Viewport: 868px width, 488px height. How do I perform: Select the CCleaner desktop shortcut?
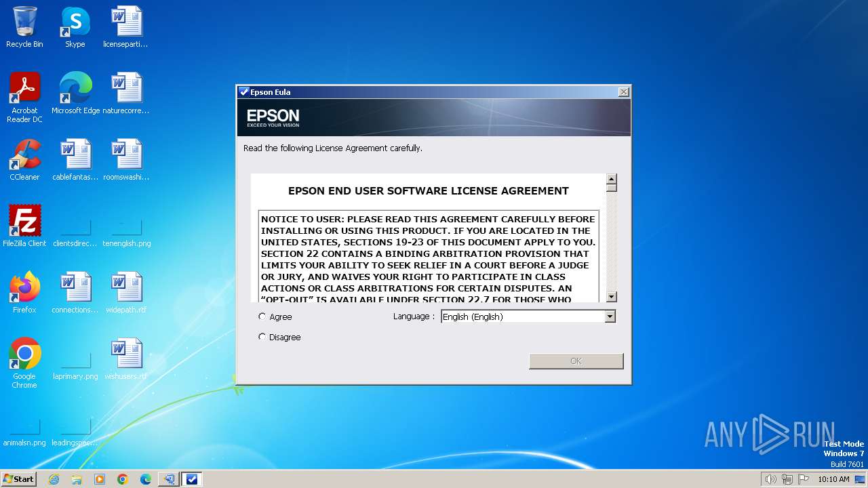click(24, 160)
